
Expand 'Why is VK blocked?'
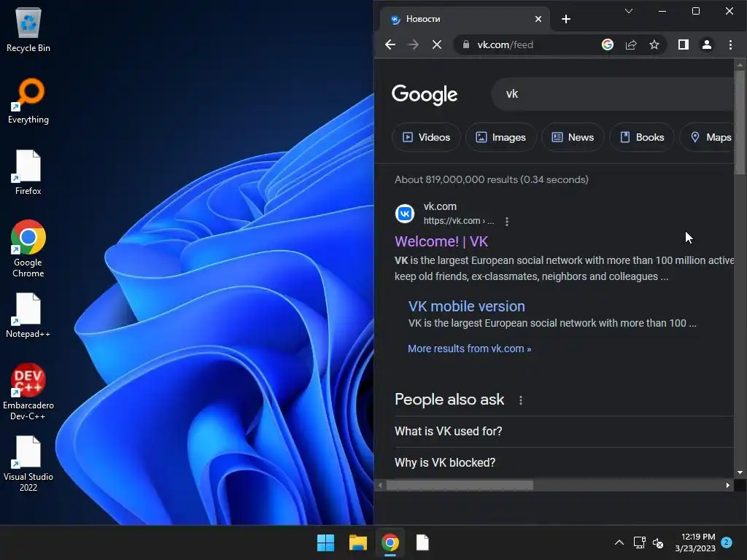564,463
